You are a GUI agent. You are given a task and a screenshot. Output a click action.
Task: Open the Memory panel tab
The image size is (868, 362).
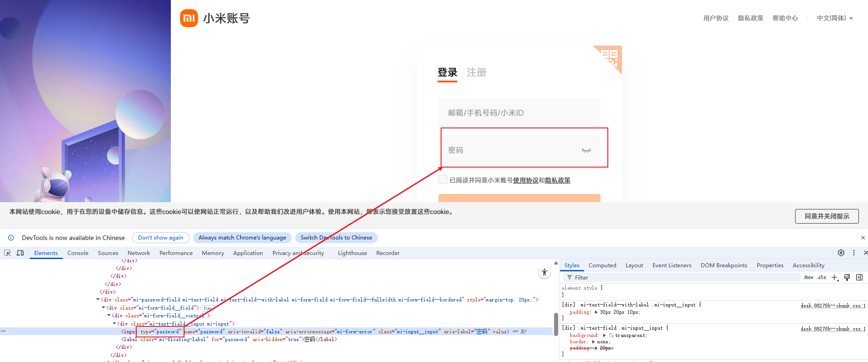pos(213,253)
